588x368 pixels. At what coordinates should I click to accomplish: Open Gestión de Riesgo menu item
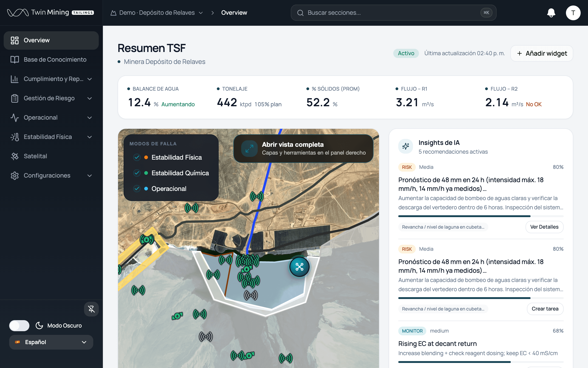coord(51,98)
